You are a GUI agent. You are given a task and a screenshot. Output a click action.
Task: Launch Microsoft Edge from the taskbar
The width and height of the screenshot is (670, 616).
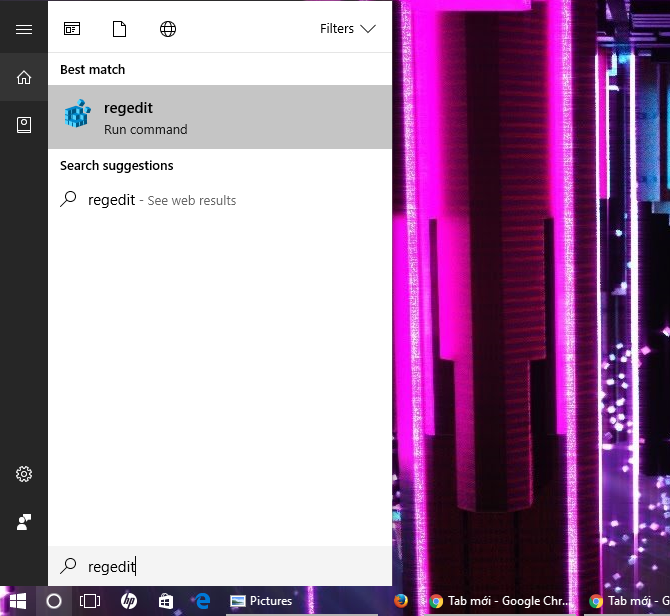tap(202, 601)
